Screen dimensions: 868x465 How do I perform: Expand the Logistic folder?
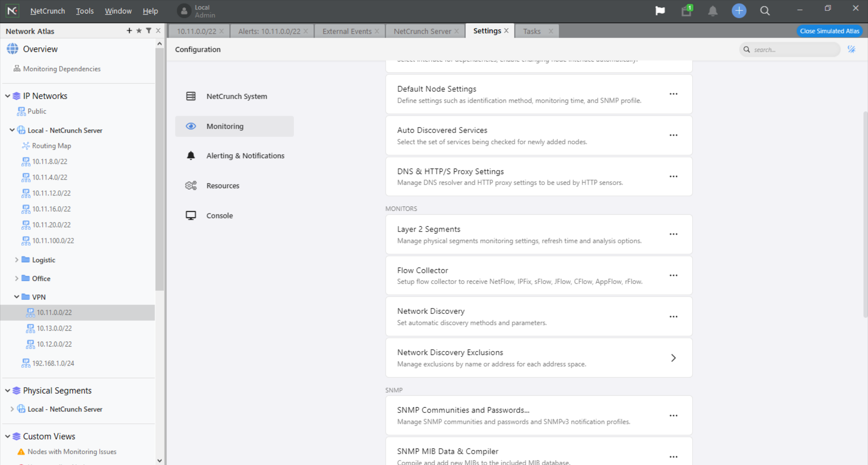(x=16, y=260)
